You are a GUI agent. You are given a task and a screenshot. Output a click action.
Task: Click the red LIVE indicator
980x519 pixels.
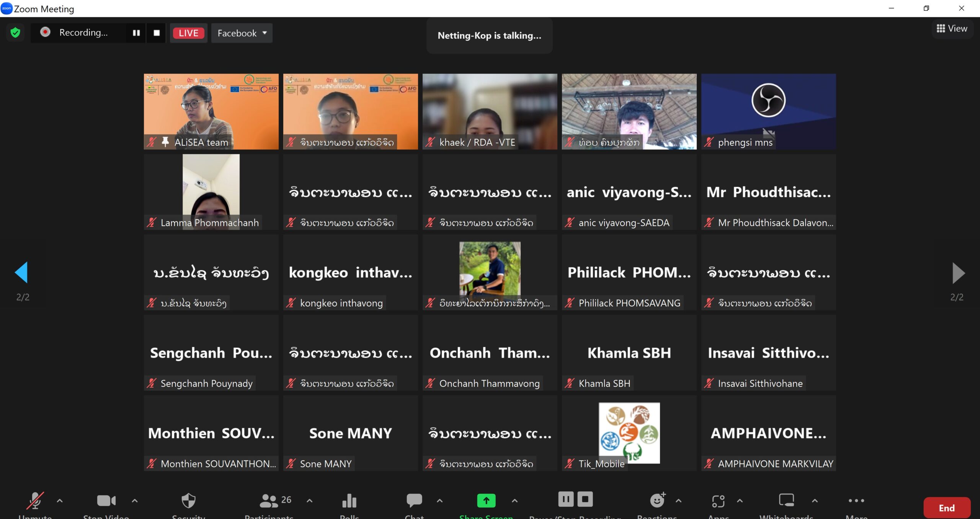[x=188, y=33]
